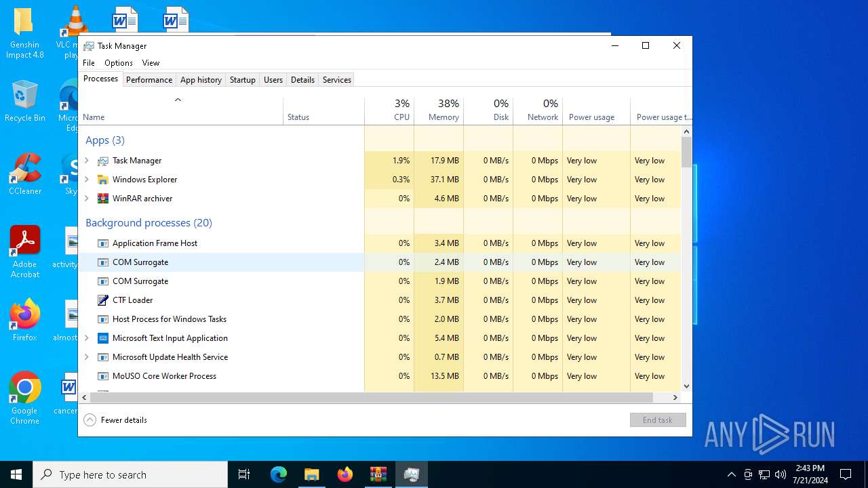Open the clock showing 2:43 PM
Viewport: 868px width, 488px height.
[x=810, y=474]
